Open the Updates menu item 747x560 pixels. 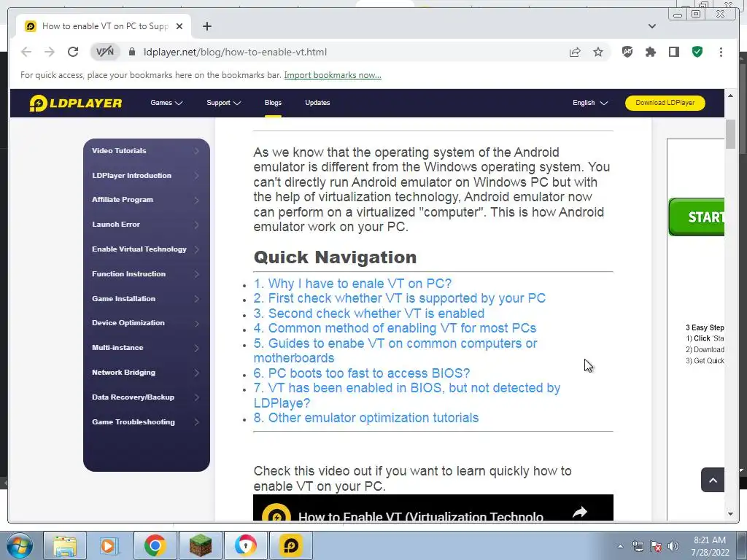click(317, 103)
